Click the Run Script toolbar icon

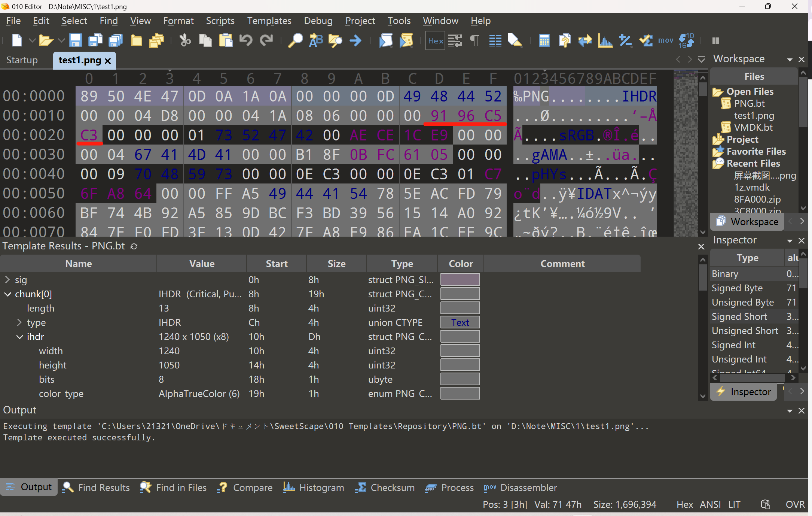click(x=386, y=40)
